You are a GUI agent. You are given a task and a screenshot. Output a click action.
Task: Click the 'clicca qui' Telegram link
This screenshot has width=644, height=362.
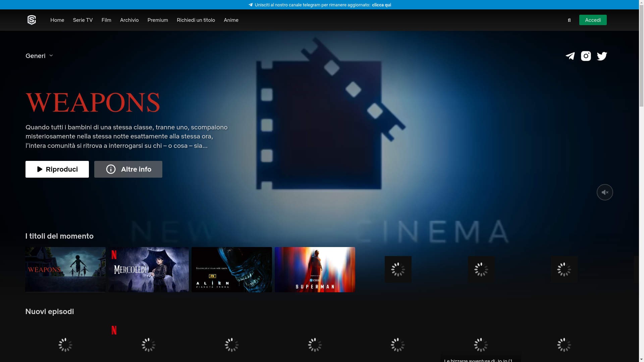381,5
